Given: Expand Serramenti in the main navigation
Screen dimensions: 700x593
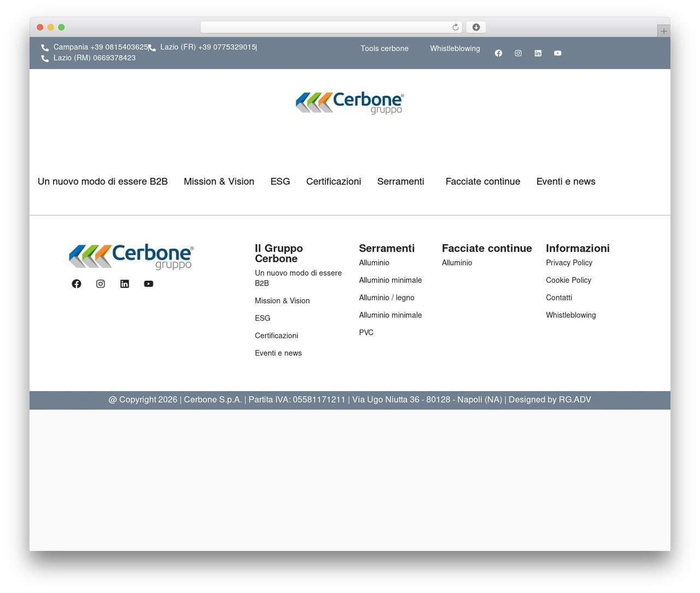Looking at the screenshot, I should (x=401, y=182).
